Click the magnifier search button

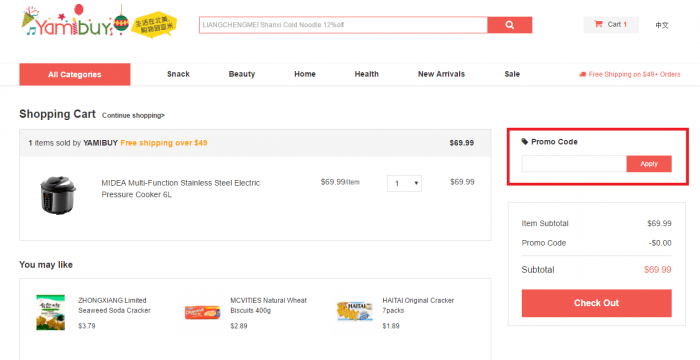509,25
